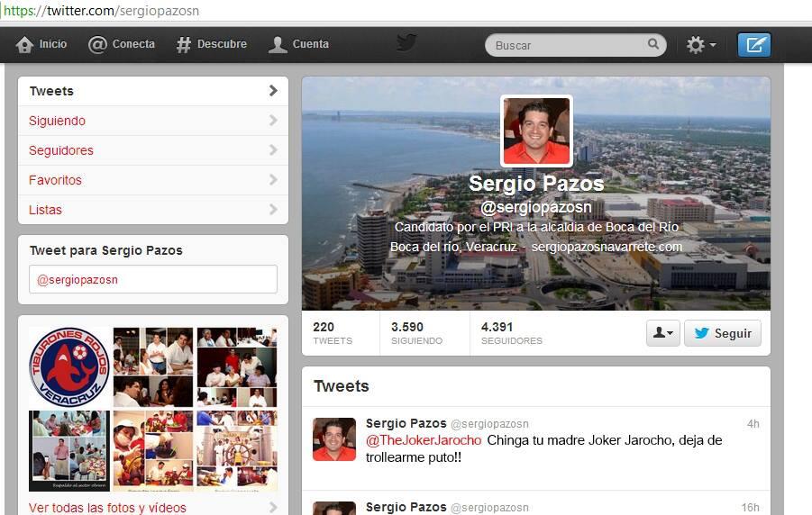Screen dimensions: 812x515
Task: Click the Boca del rio, Veracruz location text
Action: (x=453, y=247)
